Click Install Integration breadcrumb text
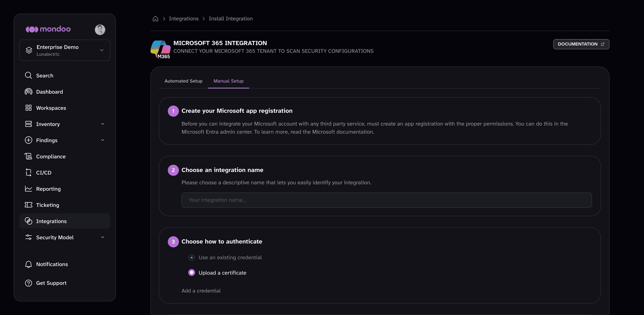 coord(231,19)
